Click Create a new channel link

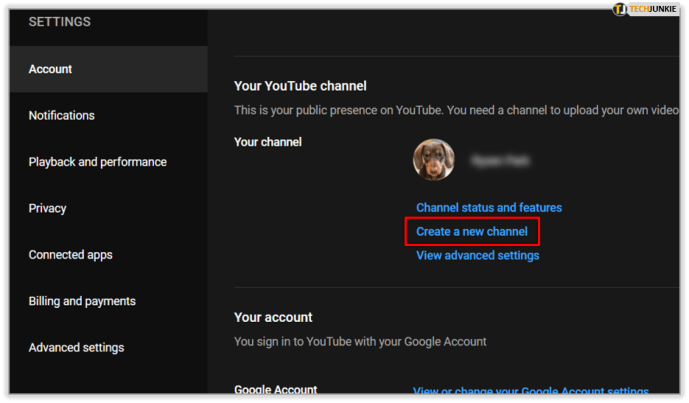pos(472,232)
